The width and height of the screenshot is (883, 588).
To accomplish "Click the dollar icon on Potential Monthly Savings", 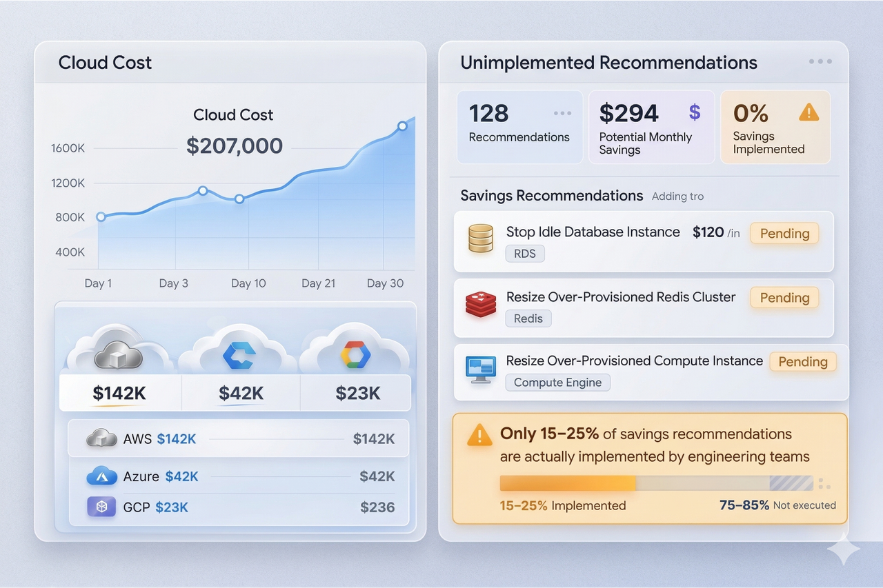I will [695, 112].
